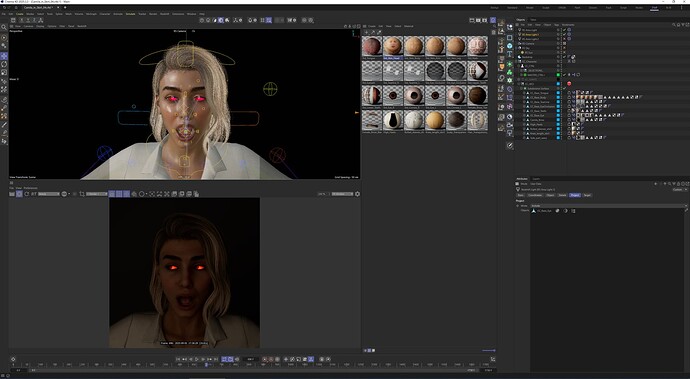Image resolution: width=690 pixels, height=379 pixels.
Task: Click the Coordinates tab button
Action: pyautogui.click(x=535, y=195)
